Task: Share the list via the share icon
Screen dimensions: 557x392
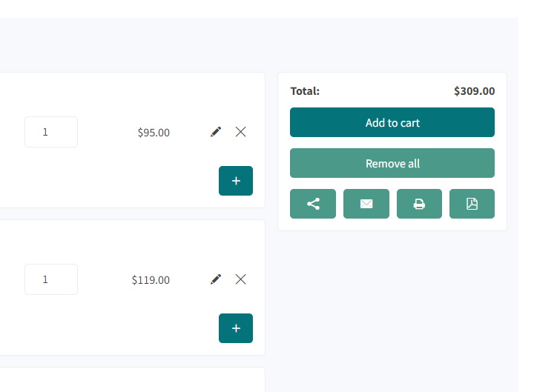Action: point(313,204)
